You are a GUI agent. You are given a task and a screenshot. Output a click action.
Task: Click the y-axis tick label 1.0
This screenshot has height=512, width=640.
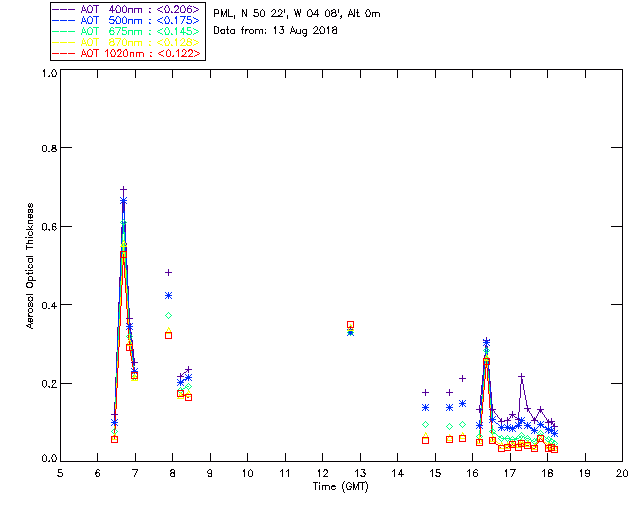tap(49, 73)
